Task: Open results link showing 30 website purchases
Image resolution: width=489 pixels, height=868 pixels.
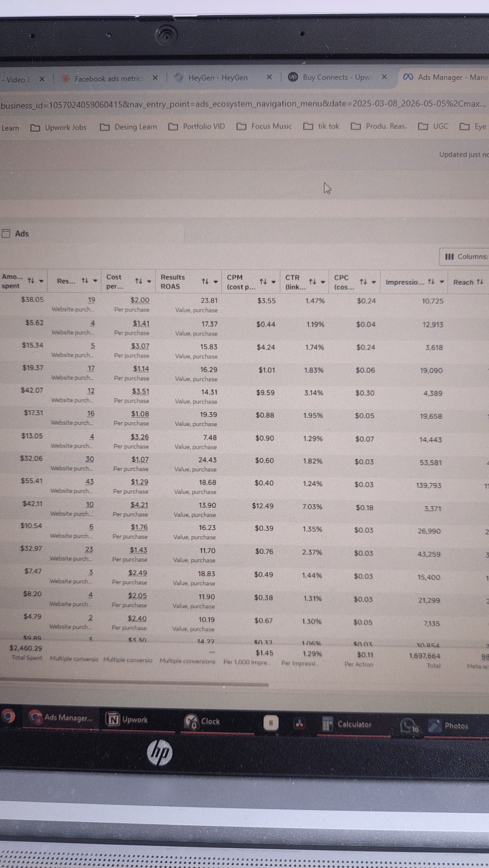Action: pos(90,459)
